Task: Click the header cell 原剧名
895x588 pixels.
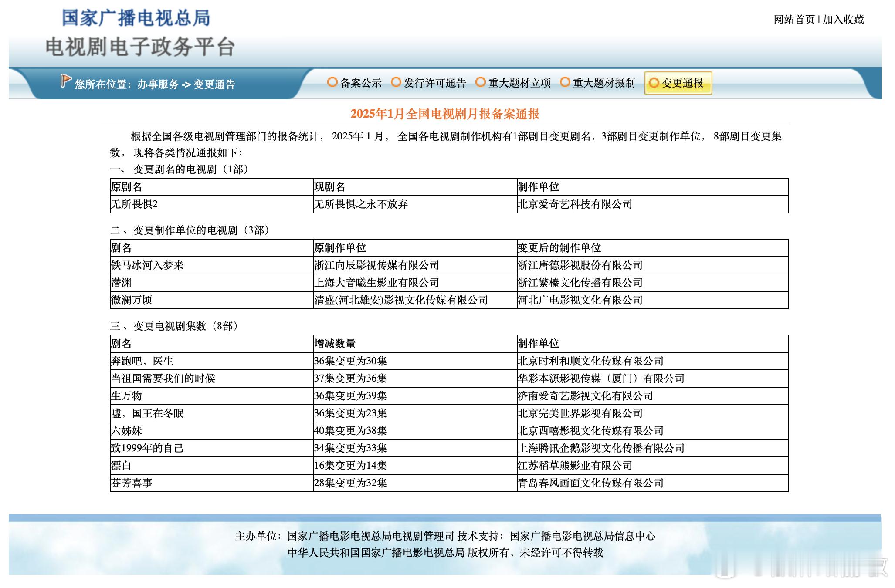Action: pyautogui.click(x=211, y=187)
